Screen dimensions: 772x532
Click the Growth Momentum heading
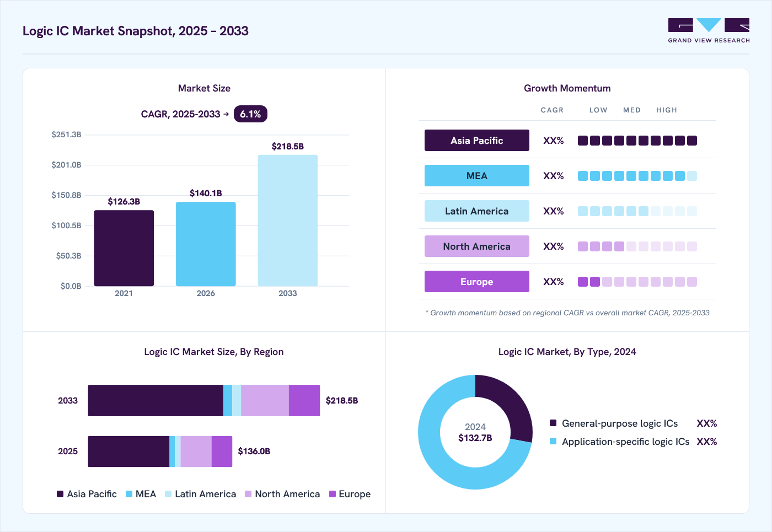coord(567,88)
